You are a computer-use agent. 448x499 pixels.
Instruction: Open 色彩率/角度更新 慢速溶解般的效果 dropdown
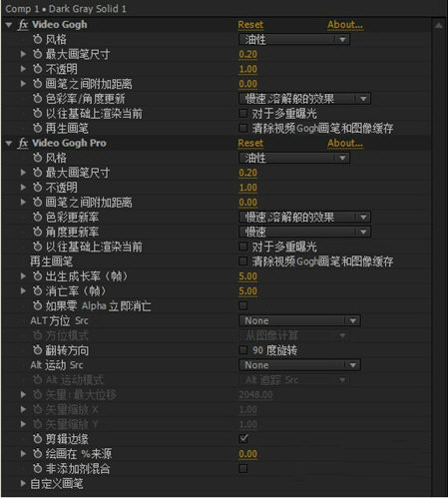304,99
